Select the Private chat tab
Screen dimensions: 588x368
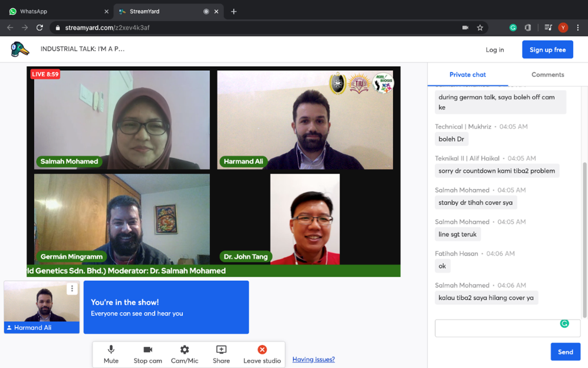[467, 74]
